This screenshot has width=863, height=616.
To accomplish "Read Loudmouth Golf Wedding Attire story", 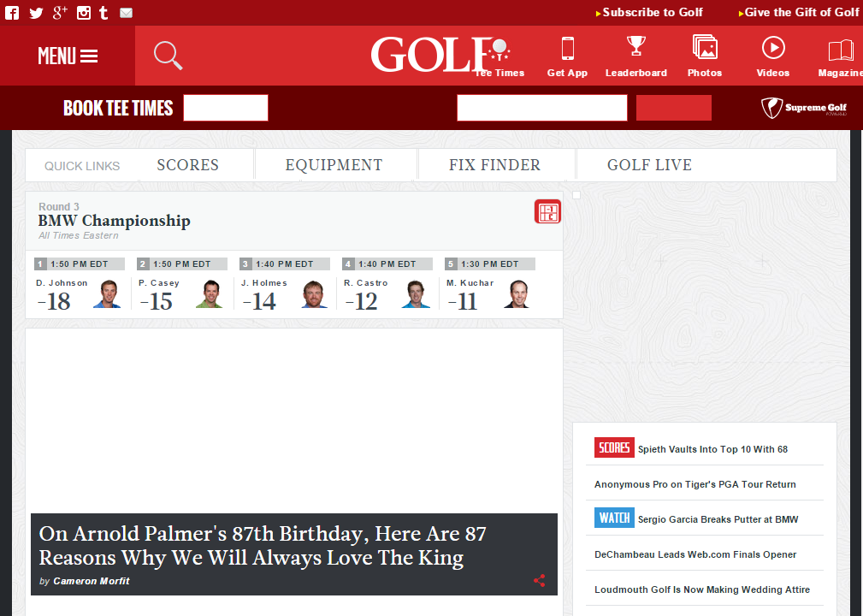I will tap(702, 589).
